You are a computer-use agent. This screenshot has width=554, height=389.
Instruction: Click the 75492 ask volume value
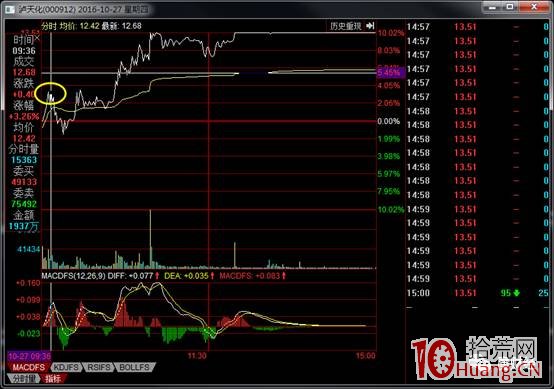[24, 204]
